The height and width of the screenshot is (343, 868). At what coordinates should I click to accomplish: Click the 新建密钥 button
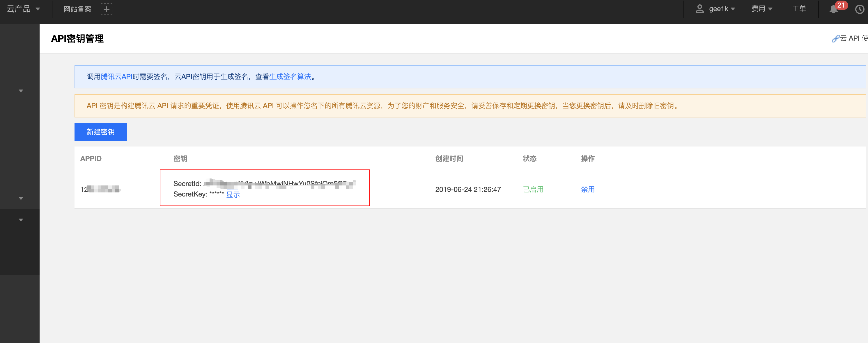pyautogui.click(x=100, y=132)
